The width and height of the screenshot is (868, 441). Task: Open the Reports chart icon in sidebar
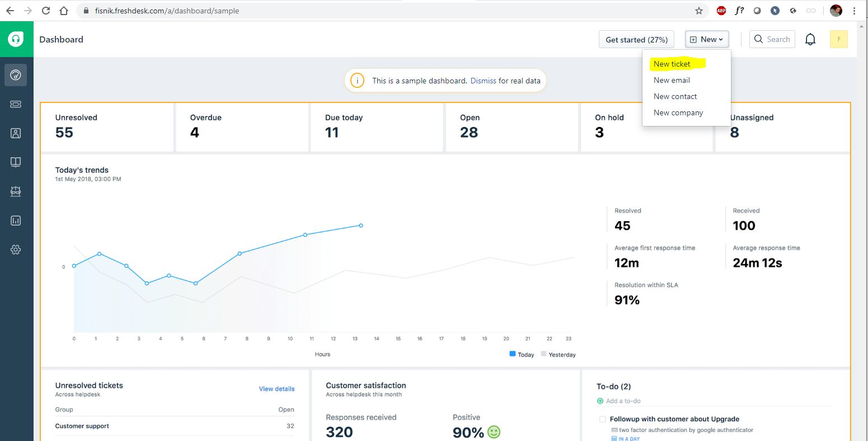[x=16, y=221]
